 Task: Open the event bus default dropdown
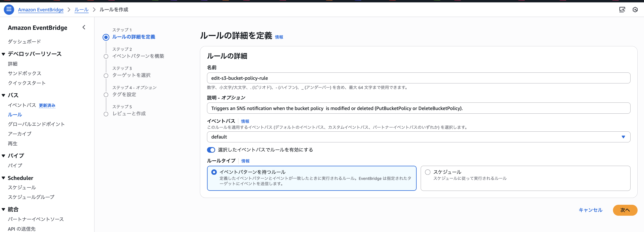coord(418,137)
